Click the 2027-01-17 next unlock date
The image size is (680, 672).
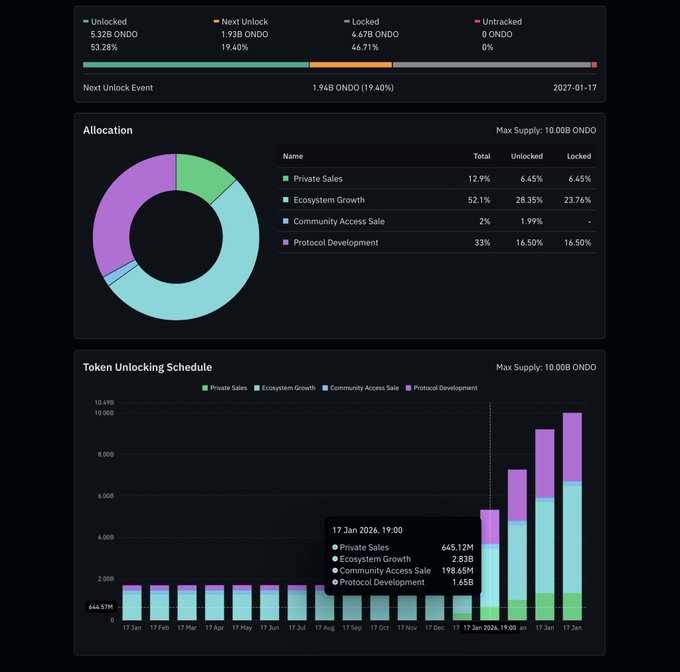tap(575, 88)
